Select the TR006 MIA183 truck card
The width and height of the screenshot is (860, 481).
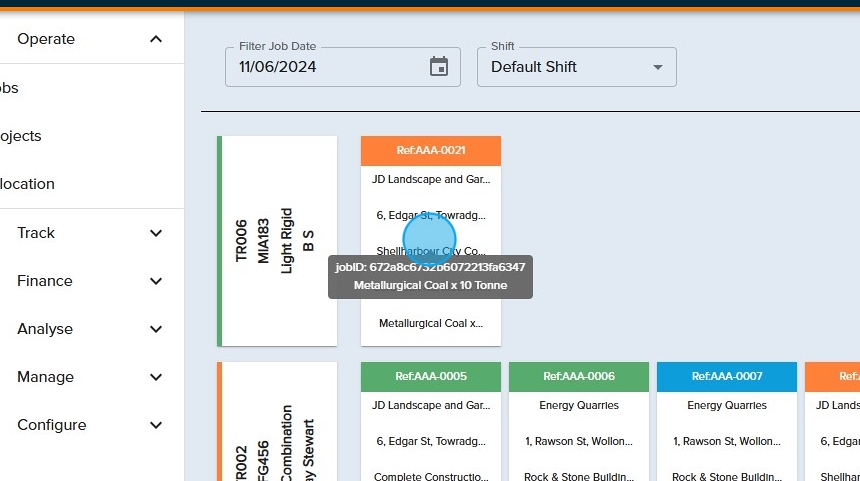pos(277,241)
